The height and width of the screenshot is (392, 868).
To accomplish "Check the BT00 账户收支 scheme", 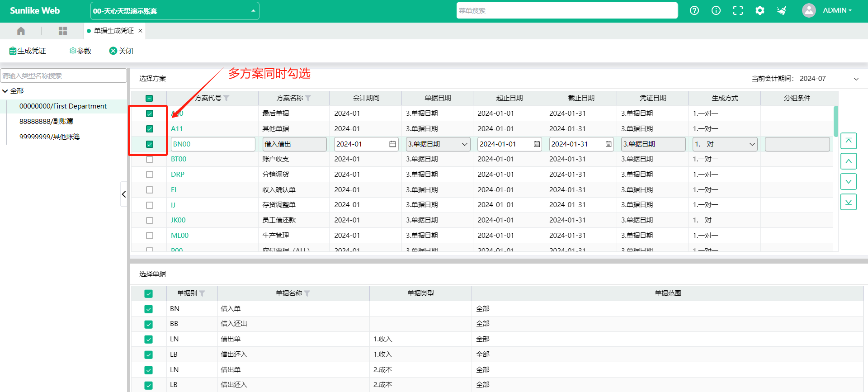I will (x=150, y=159).
